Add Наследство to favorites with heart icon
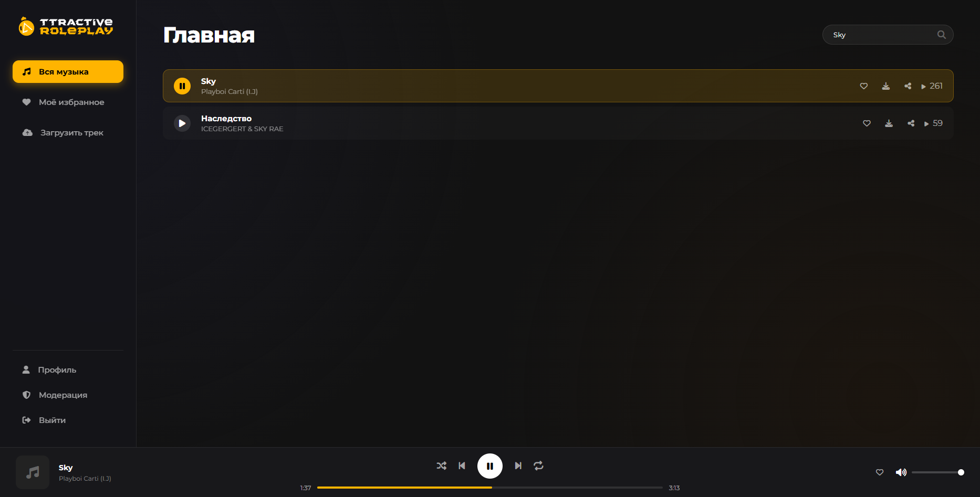Screen dimensions: 980x497 coord(867,123)
